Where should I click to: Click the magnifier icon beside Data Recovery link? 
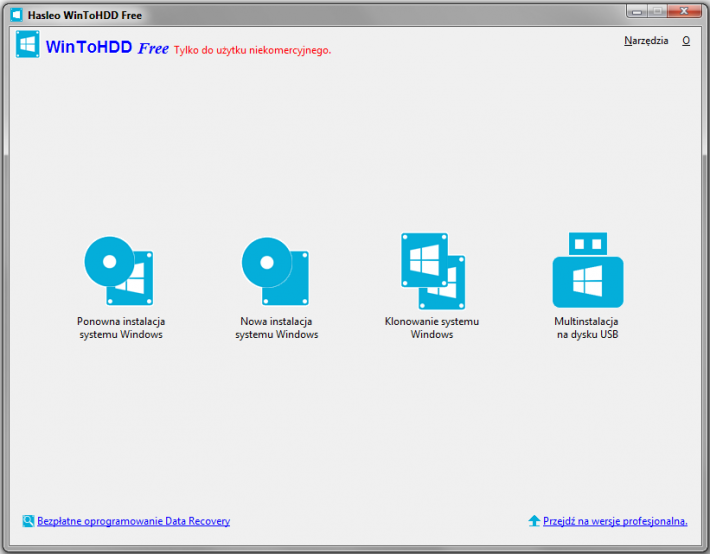click(x=28, y=521)
